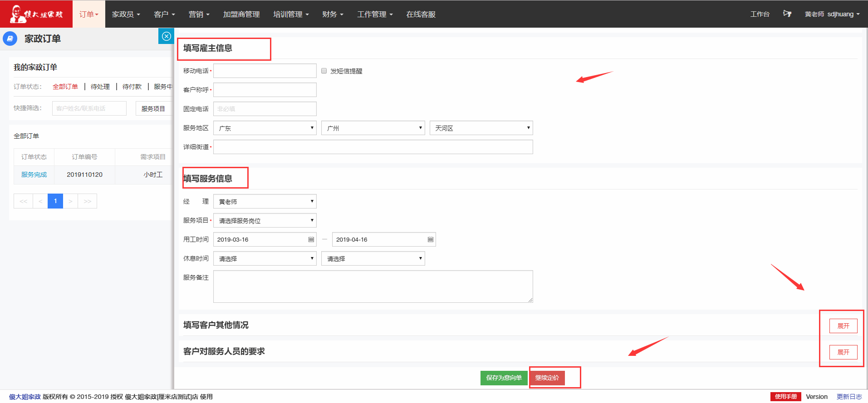Click the Version text in footer

(x=817, y=397)
